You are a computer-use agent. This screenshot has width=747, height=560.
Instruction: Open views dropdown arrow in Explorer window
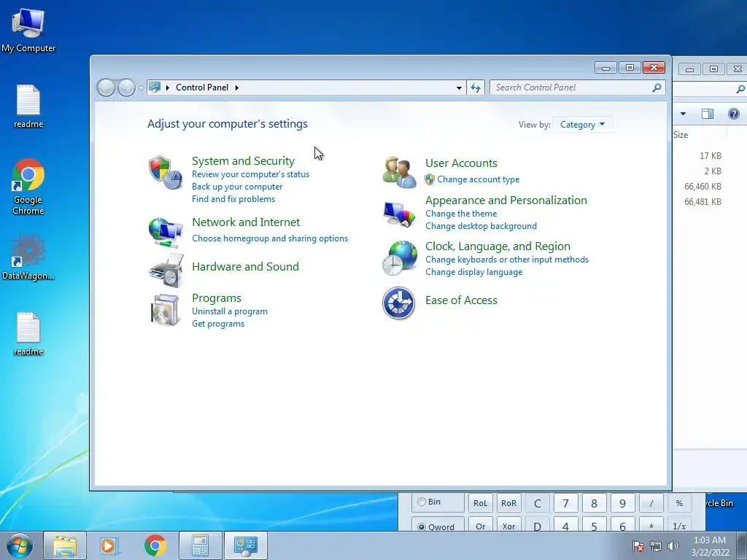[x=683, y=114]
